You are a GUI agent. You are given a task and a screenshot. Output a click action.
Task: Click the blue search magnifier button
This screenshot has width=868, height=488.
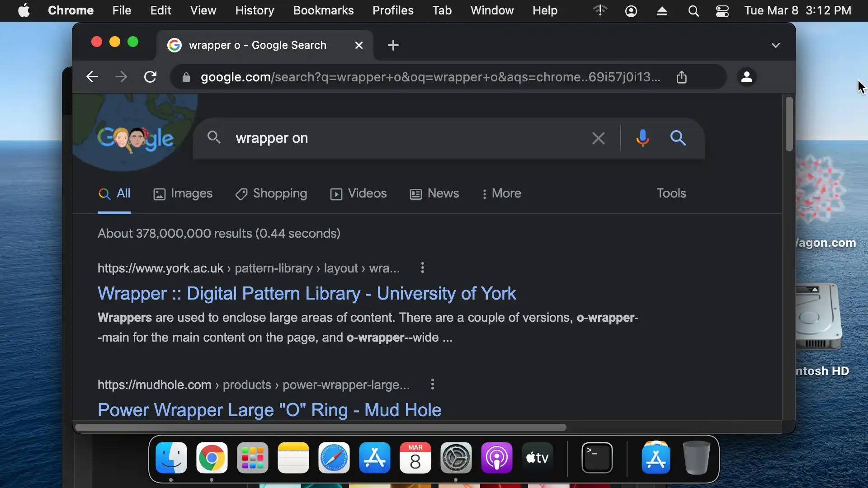(678, 138)
